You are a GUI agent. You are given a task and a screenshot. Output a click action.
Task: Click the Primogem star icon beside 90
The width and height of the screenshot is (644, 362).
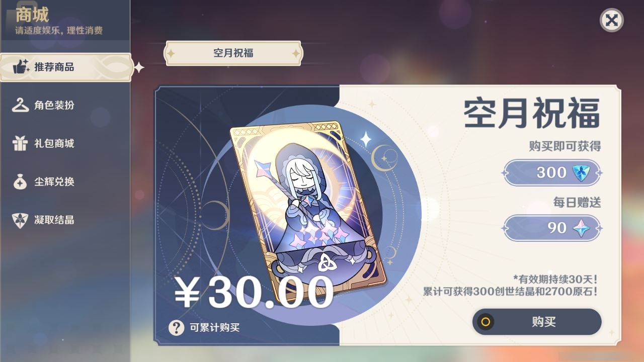coord(581,228)
